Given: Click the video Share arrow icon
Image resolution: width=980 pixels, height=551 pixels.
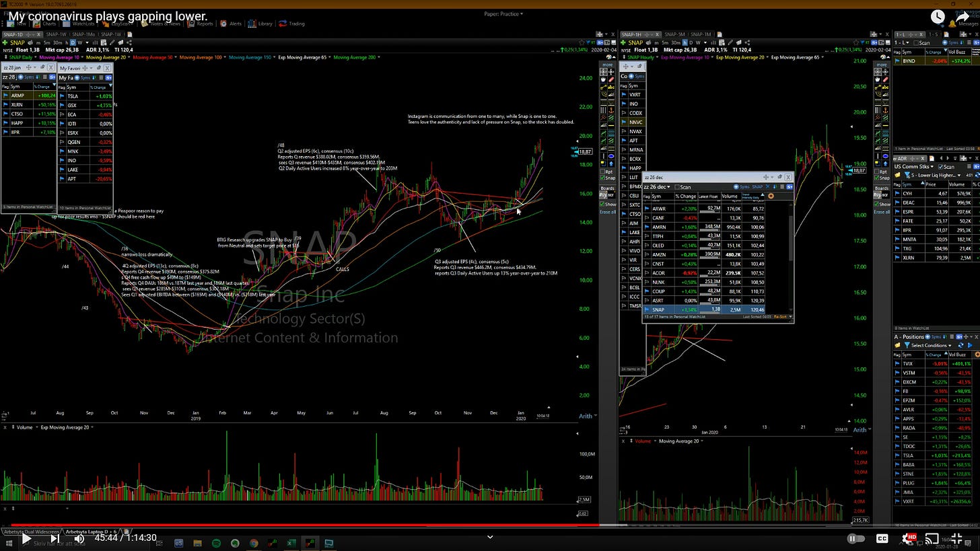Looking at the screenshot, I should tap(963, 17).
